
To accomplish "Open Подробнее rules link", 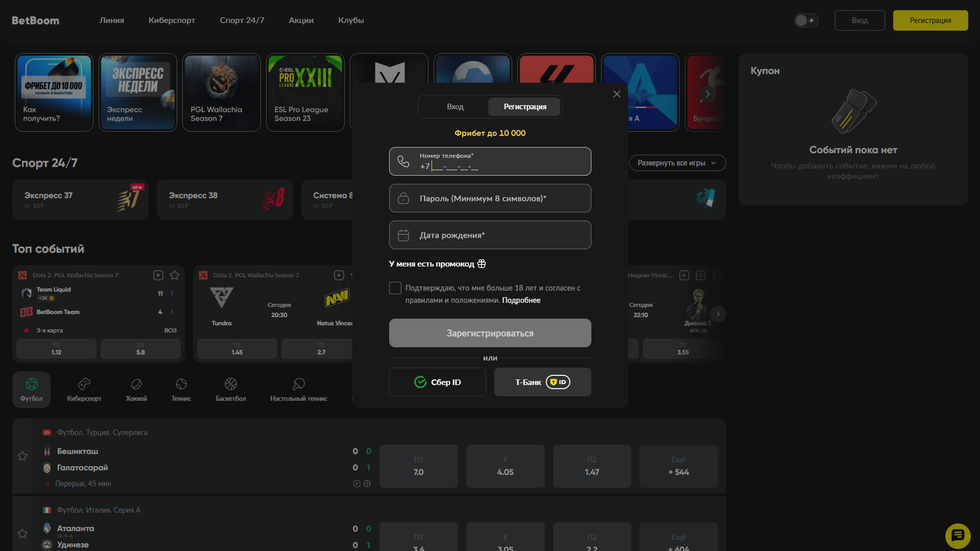I will click(x=521, y=300).
